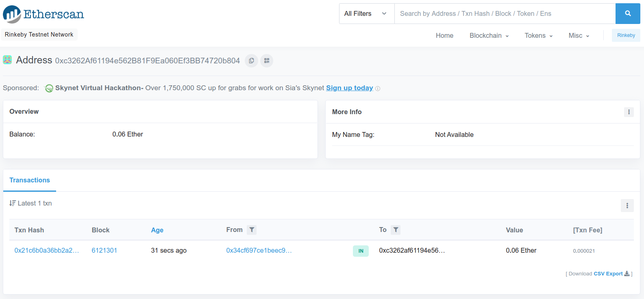Viewport: 644px width, 299px height.
Task: Expand the Blockchain menu
Action: click(x=489, y=35)
